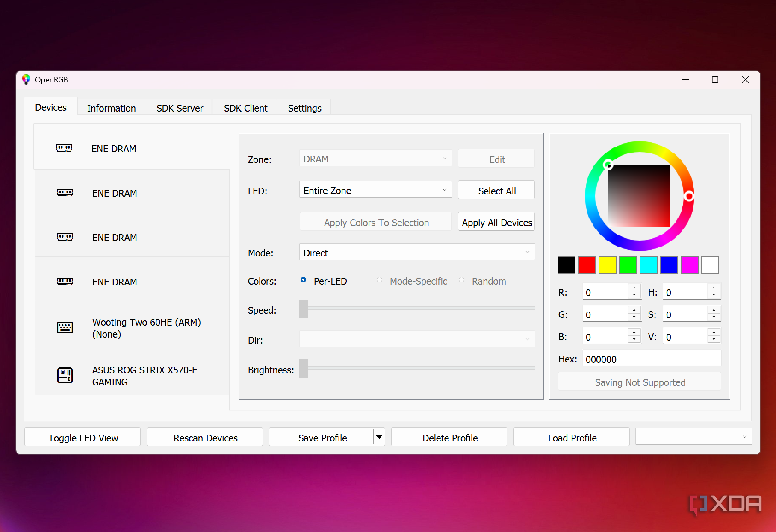The image size is (776, 532).
Task: Select the Random colors radio button
Action: [x=462, y=280]
